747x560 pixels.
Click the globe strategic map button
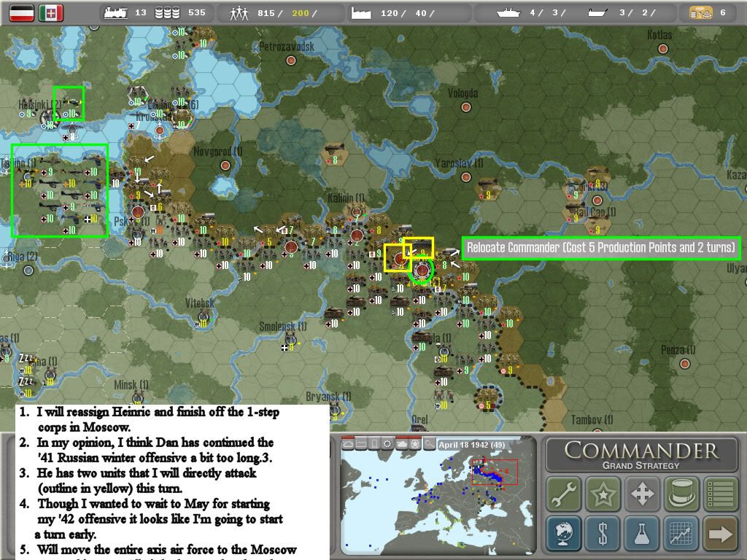563,534
